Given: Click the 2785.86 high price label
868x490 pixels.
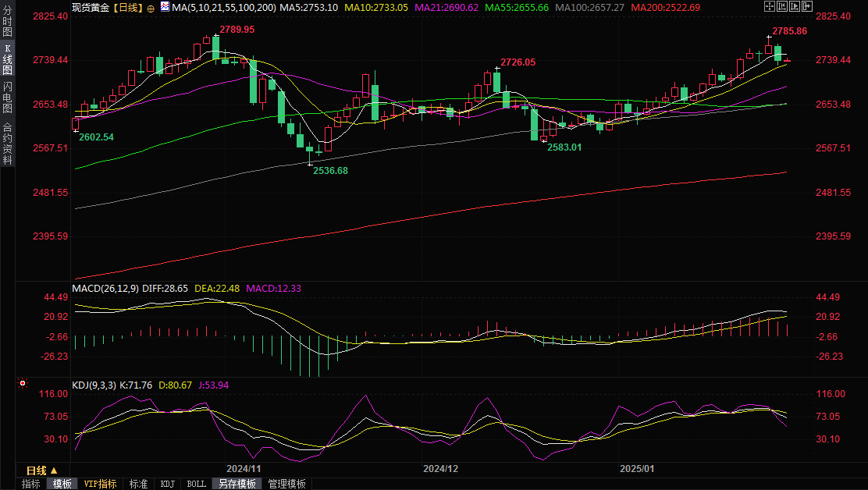Looking at the screenshot, I should click(x=789, y=31).
